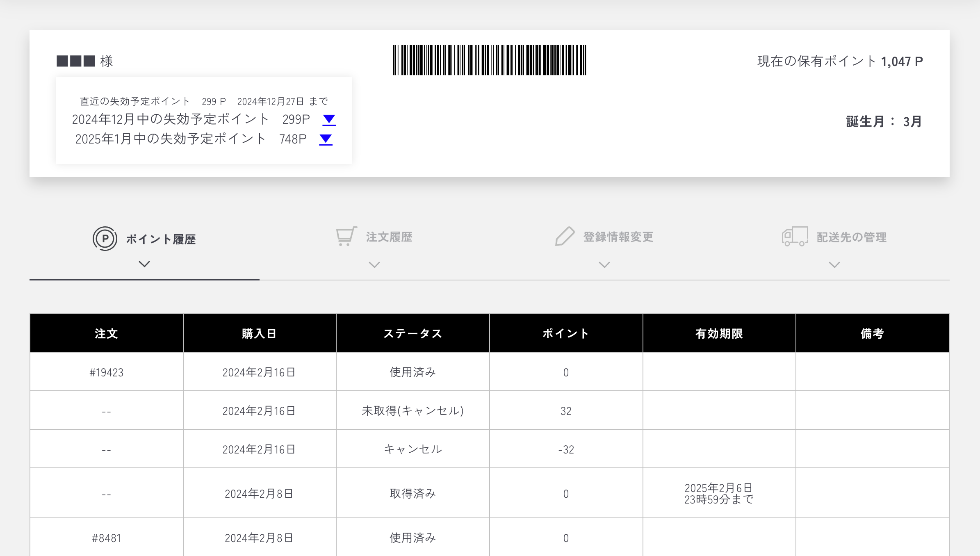Screen dimensions: 980x556
Task: Click 使用済み status in #19423 row
Action: point(413,372)
